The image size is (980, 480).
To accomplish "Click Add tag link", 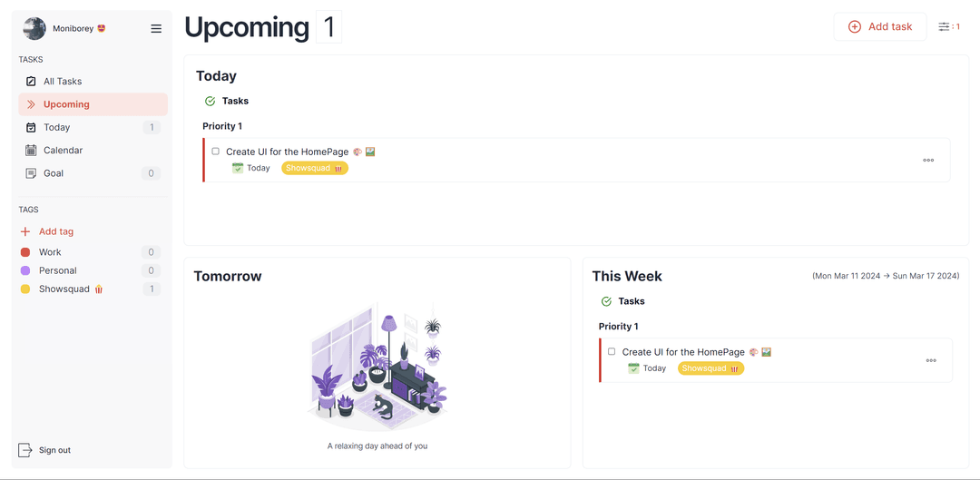I will 56,231.
